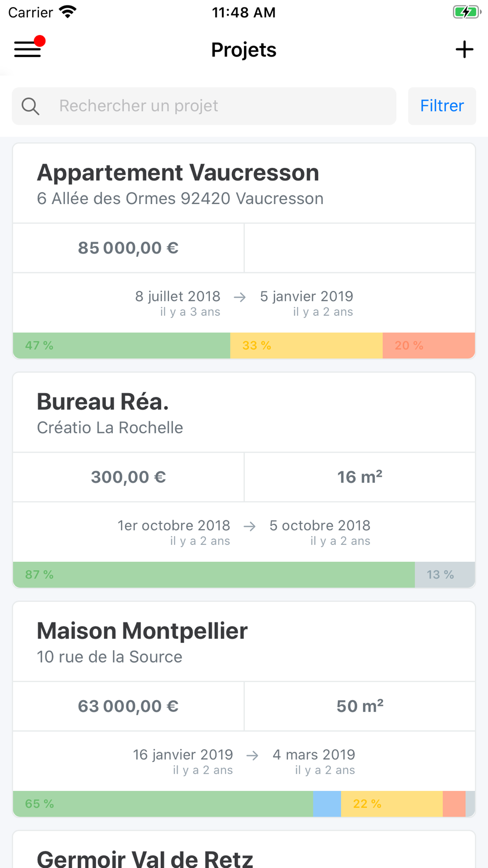The image size is (488, 868).
Task: Tap the battery charging icon
Action: (466, 12)
